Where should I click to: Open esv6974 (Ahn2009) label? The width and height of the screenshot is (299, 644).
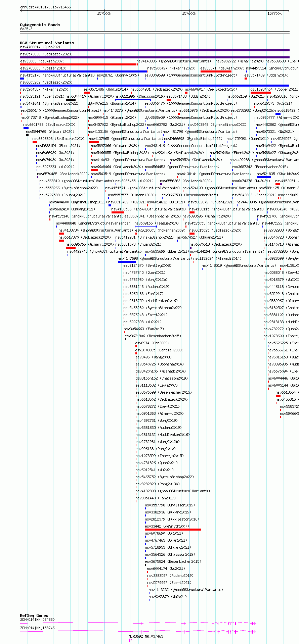(153, 343)
